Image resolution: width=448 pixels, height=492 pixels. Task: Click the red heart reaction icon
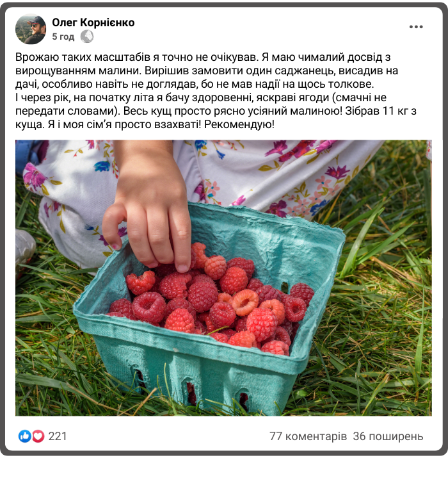tap(38, 436)
